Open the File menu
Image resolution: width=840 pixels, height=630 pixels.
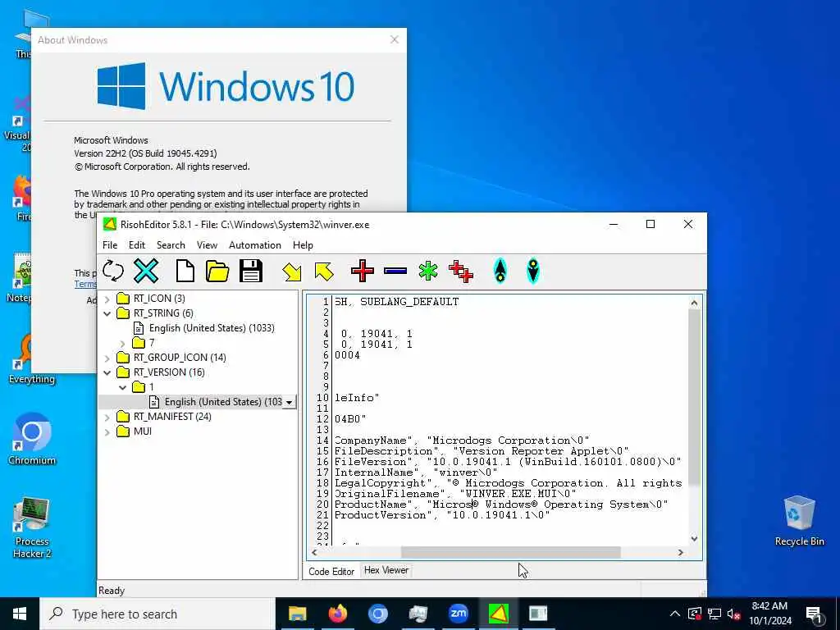(x=110, y=244)
